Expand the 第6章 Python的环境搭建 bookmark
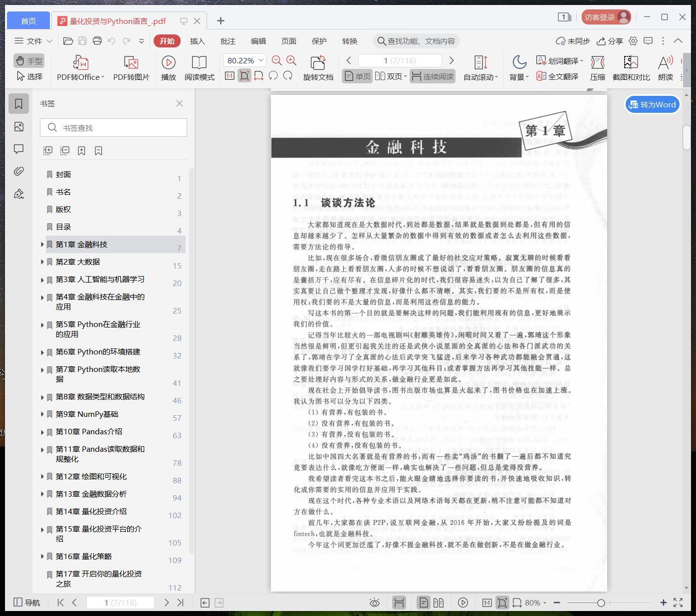 (42, 352)
